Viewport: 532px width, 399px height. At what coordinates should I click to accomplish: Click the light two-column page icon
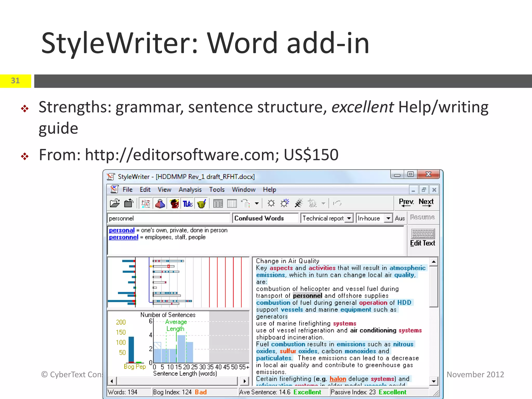click(x=232, y=203)
